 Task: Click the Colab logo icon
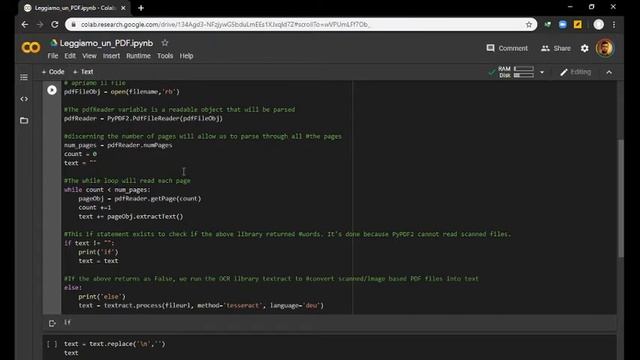coord(31,48)
